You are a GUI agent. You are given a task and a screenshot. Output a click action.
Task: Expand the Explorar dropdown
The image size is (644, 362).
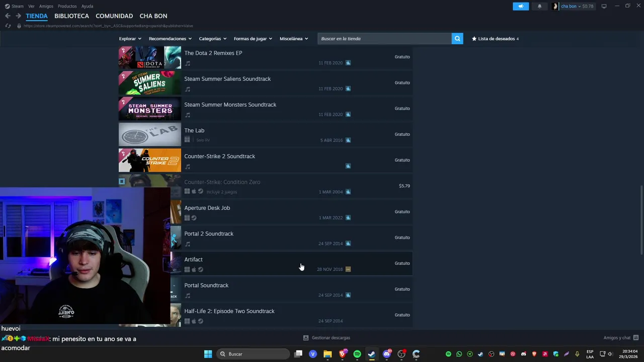[130, 39]
